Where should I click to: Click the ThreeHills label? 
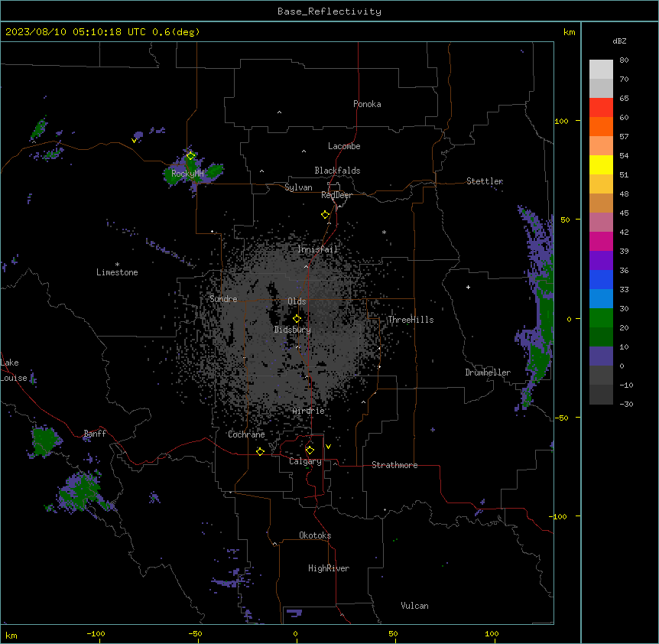point(411,320)
